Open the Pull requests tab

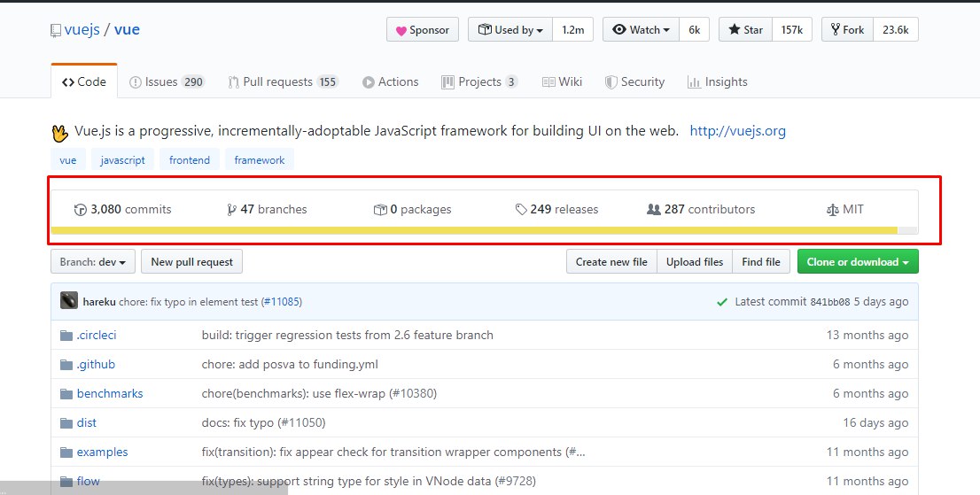tap(283, 81)
